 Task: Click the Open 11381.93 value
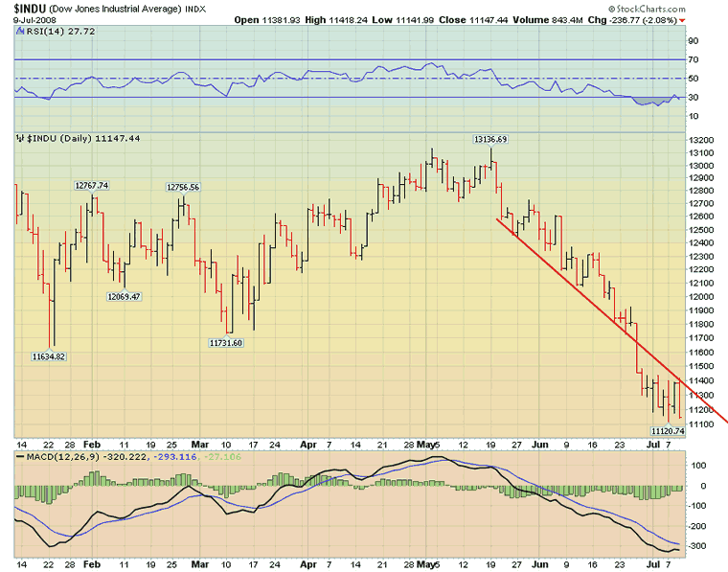[267, 20]
